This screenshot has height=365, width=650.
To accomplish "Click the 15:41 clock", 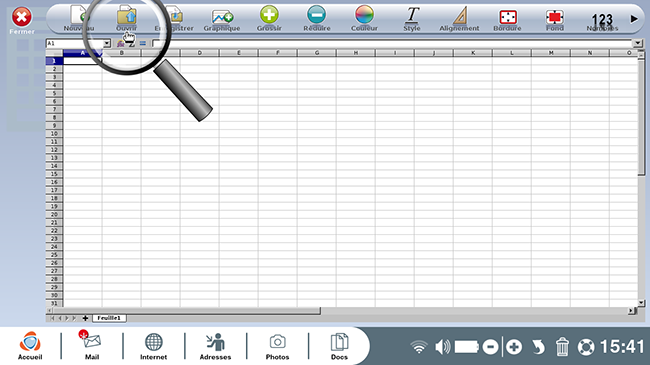I will pos(622,346).
